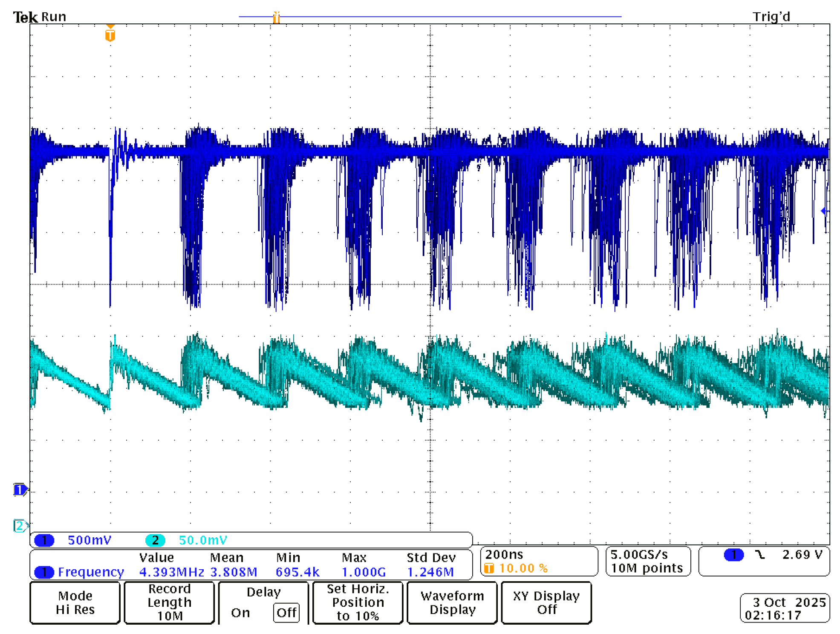
Task: Turn Delay On
Action: (240, 612)
